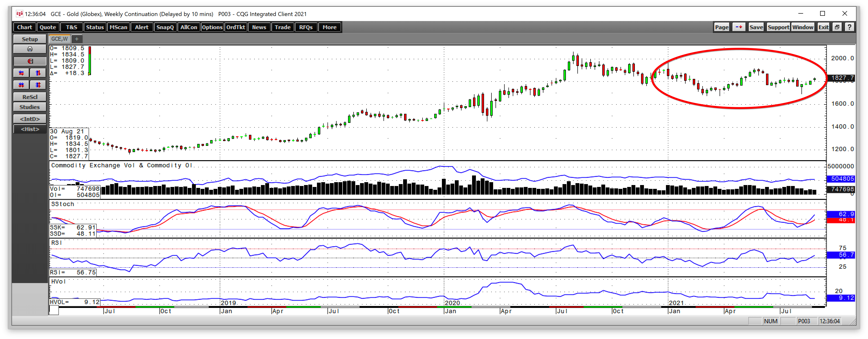Screen dimensions: 868x339
Task: Click the vertical shift arrows icon
Action: [38, 73]
